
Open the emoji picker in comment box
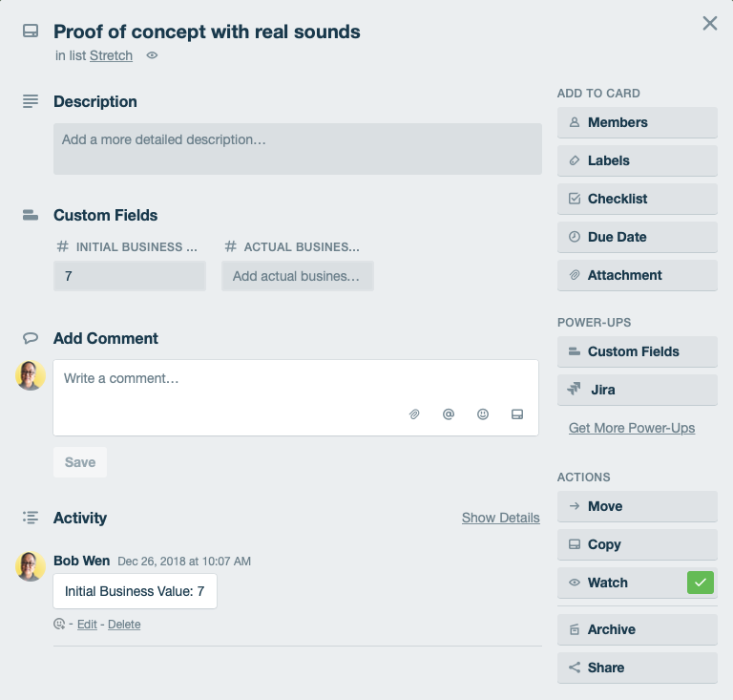point(483,414)
